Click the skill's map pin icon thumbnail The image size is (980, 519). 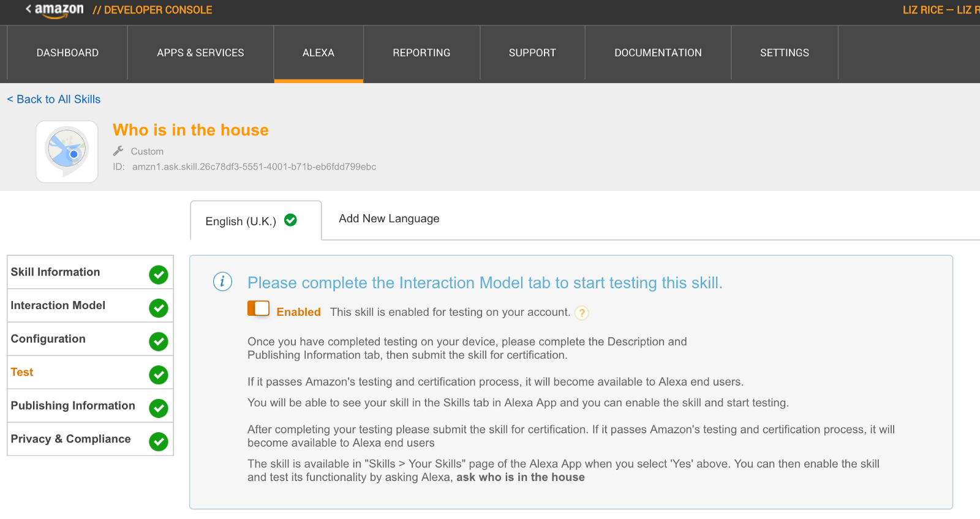coord(67,151)
